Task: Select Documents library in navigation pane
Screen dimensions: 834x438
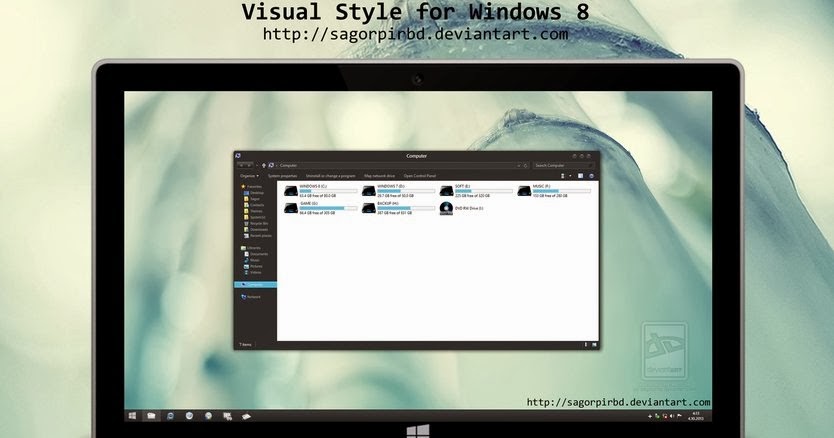Action: 256,254
